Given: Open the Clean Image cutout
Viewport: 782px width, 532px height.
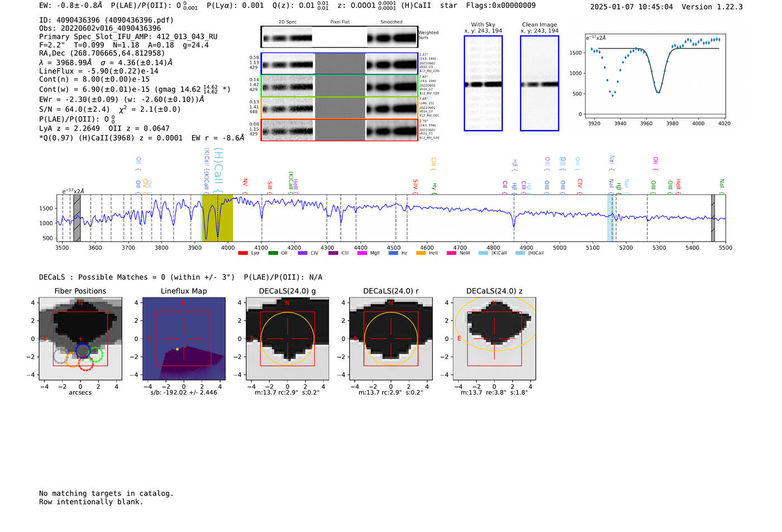Looking at the screenshot, I should pyautogui.click(x=540, y=83).
